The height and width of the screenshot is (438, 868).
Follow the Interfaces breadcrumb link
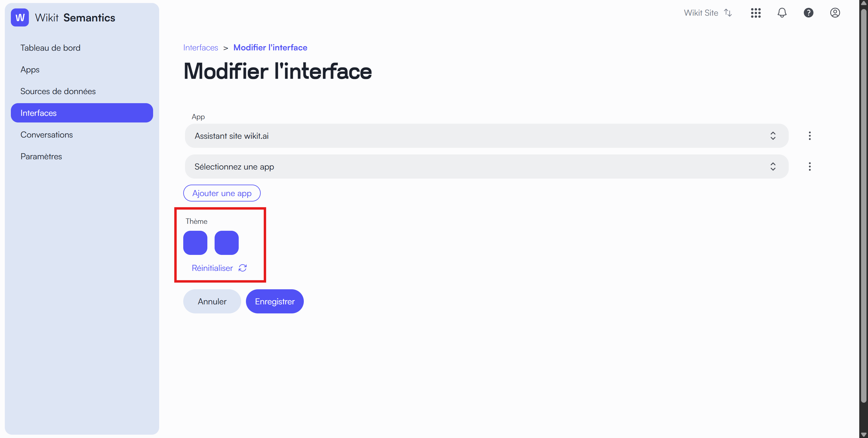pos(200,48)
